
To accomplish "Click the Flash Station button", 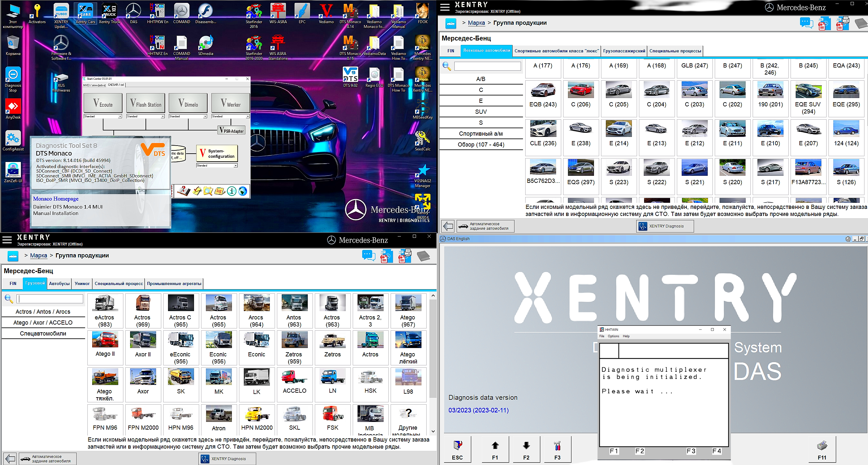I will (146, 103).
